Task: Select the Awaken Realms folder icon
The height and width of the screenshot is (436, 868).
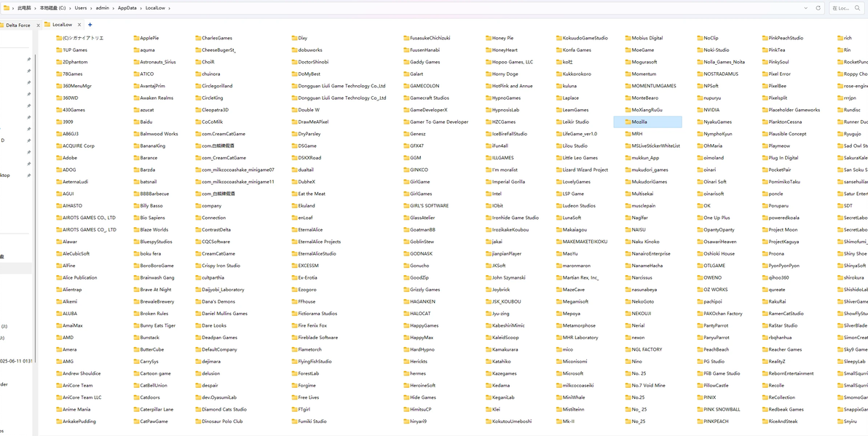Action: pyautogui.click(x=136, y=98)
